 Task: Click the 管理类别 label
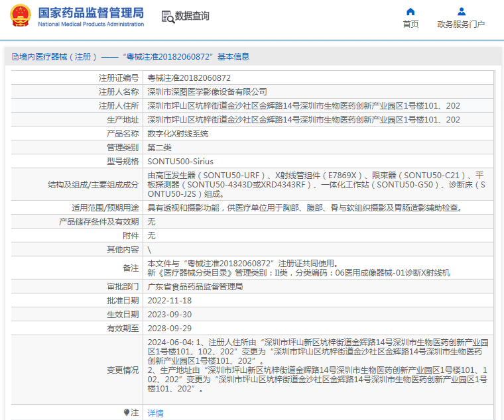tap(123, 147)
